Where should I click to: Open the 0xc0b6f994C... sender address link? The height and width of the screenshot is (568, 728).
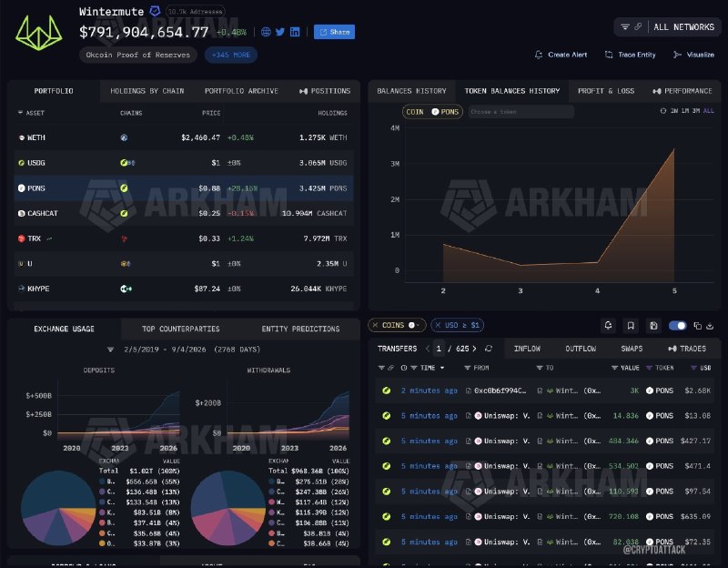500,390
